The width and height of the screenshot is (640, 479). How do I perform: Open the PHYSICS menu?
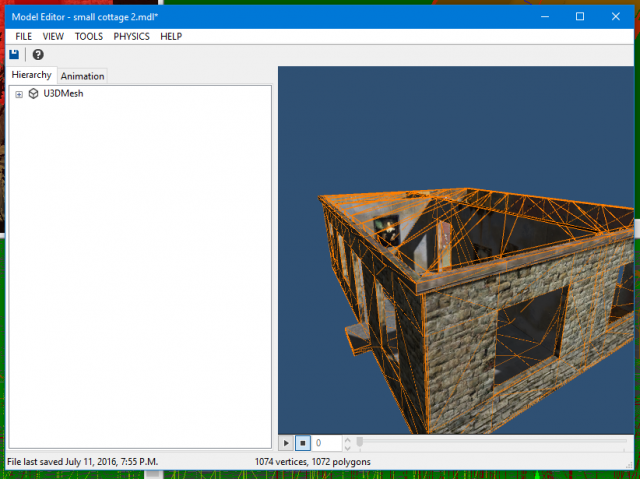[131, 36]
